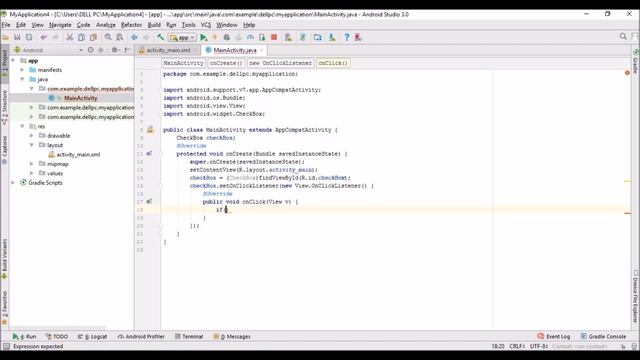Click the Replace magnifier icon
This screenshot has width=640, height=360.
click(120, 38)
